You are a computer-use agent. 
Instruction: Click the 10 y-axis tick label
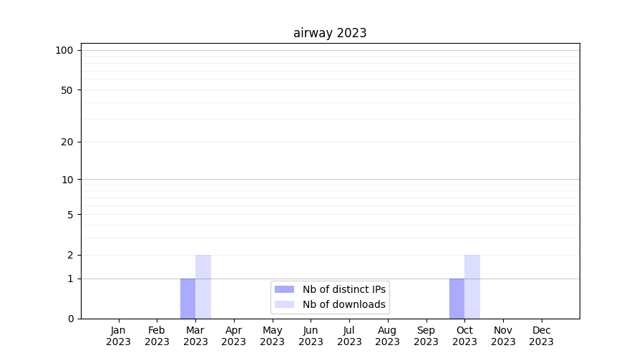click(67, 180)
